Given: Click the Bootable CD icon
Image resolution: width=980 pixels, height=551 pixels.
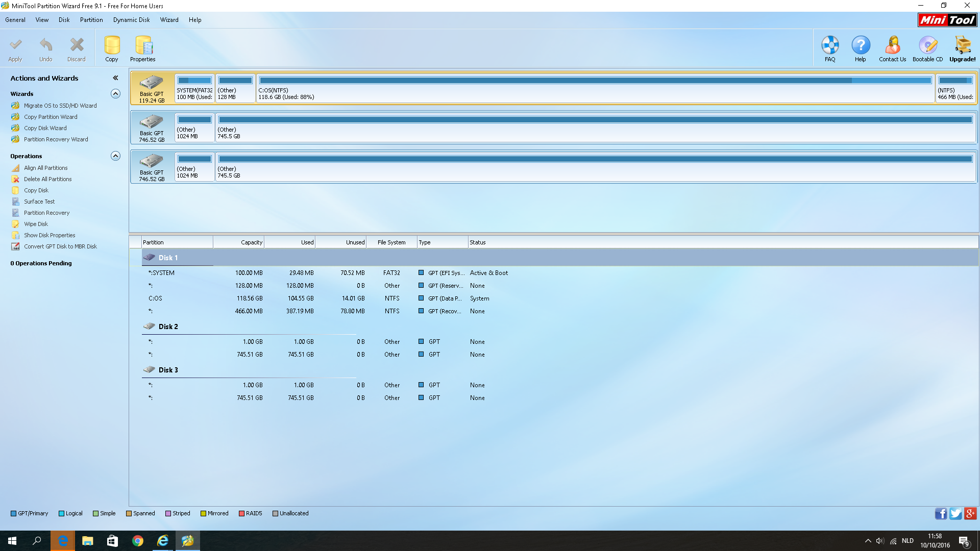Looking at the screenshot, I should coord(928,45).
